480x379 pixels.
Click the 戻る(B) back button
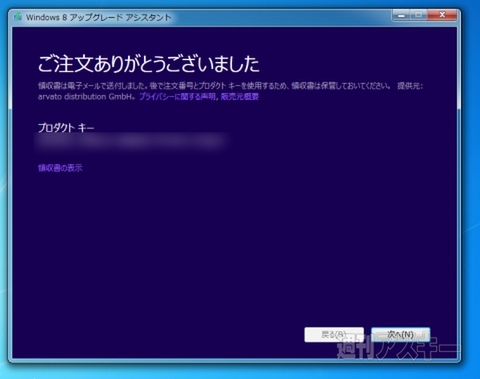334,334
